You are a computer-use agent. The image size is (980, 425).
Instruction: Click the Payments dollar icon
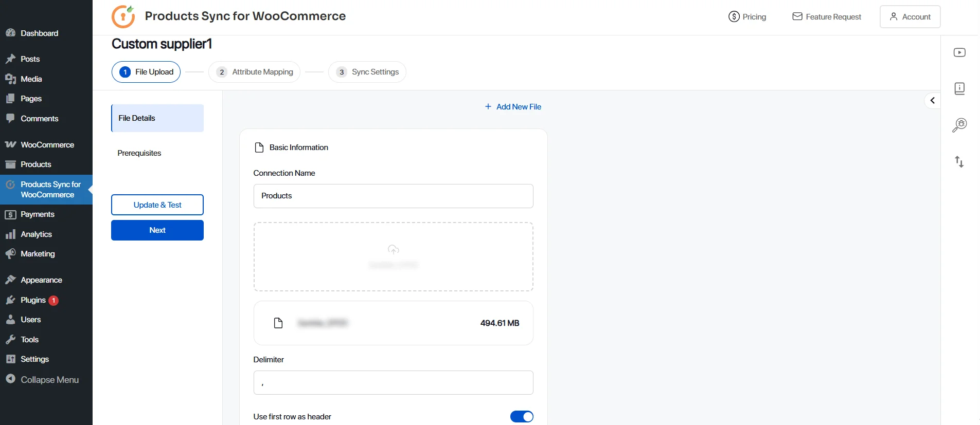tap(10, 215)
